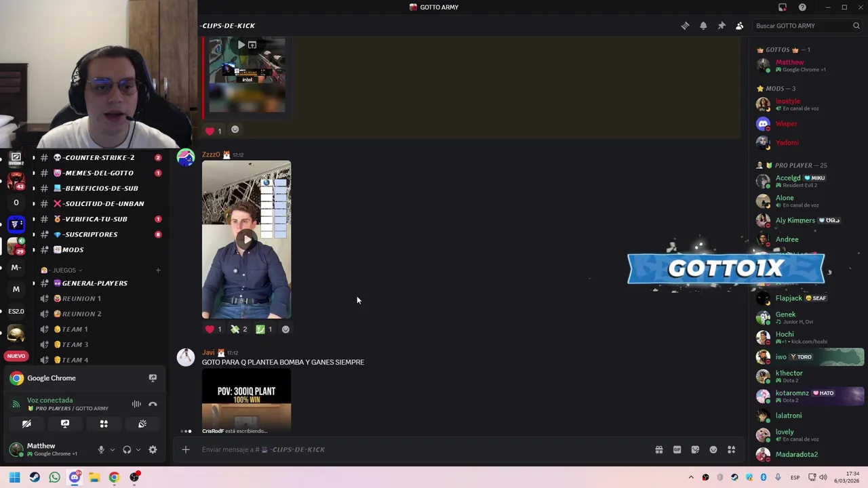Open user settings gear
The image size is (868, 488).
point(153,449)
